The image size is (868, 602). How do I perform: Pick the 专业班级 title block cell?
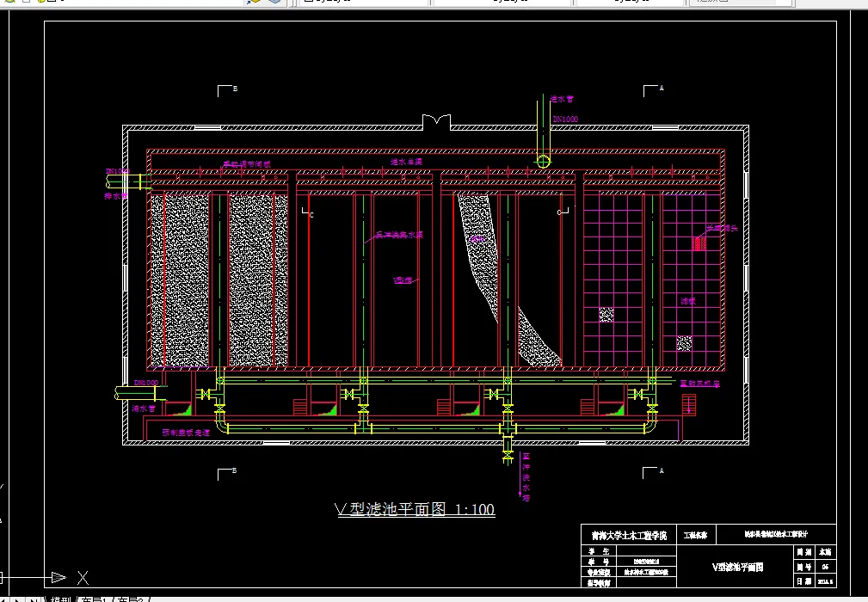coord(599,572)
